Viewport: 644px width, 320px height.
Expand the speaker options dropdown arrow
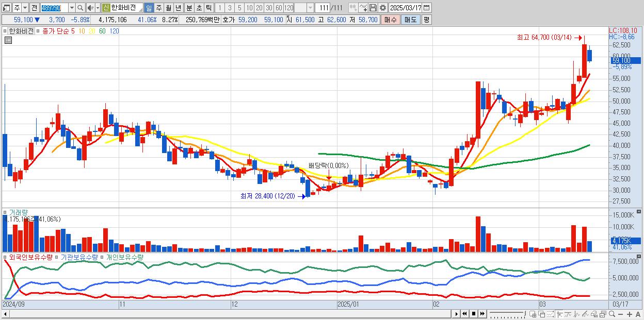[98, 8]
